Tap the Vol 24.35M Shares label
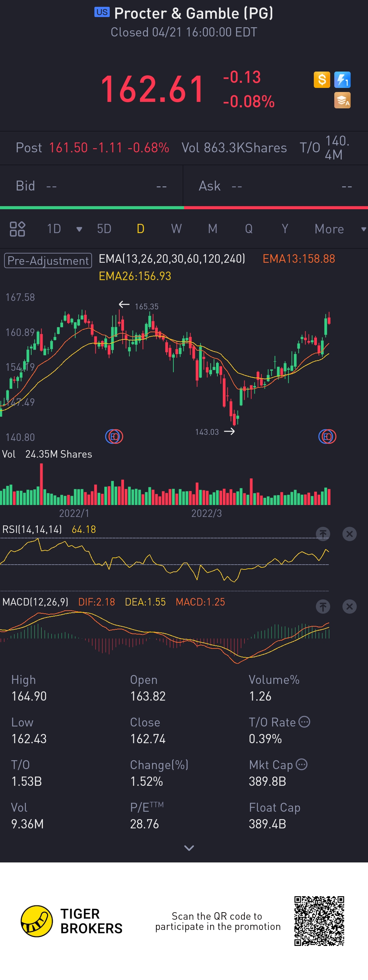 [x=47, y=454]
